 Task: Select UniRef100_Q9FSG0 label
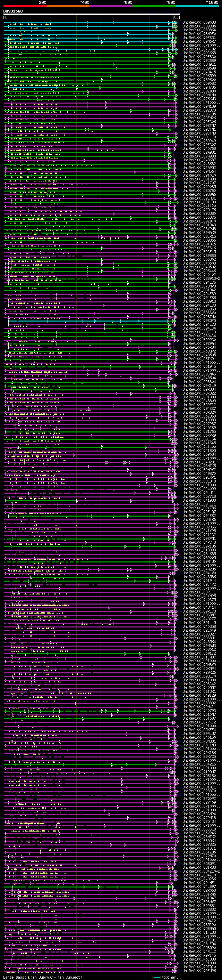[199, 57]
